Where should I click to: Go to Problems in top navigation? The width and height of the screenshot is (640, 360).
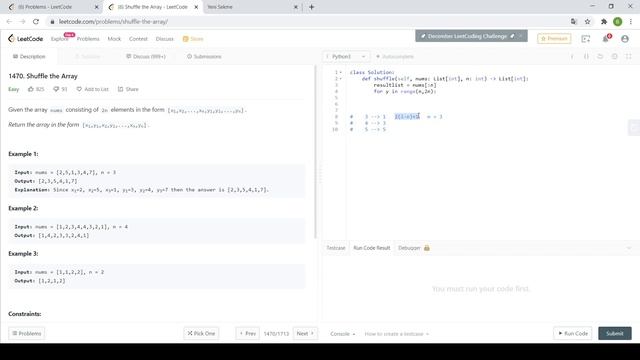tap(88, 39)
